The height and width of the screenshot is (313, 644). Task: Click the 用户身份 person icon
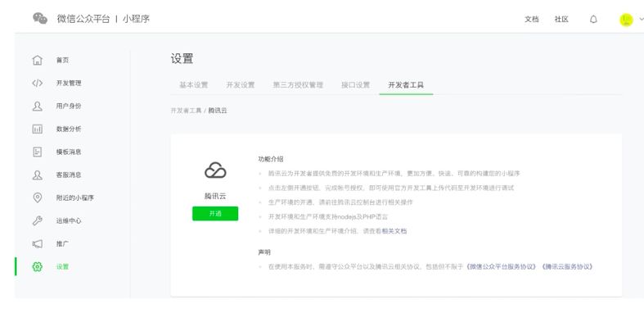click(38, 107)
